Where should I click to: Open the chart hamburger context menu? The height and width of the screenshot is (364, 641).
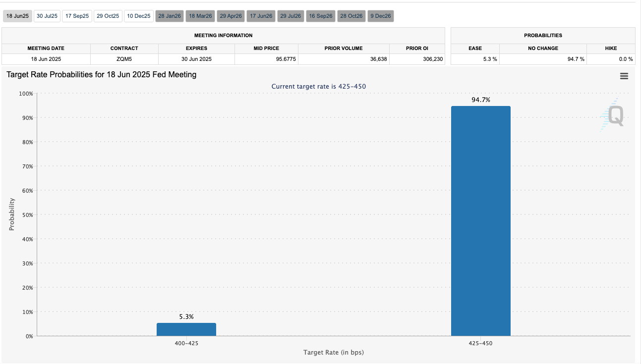point(624,76)
